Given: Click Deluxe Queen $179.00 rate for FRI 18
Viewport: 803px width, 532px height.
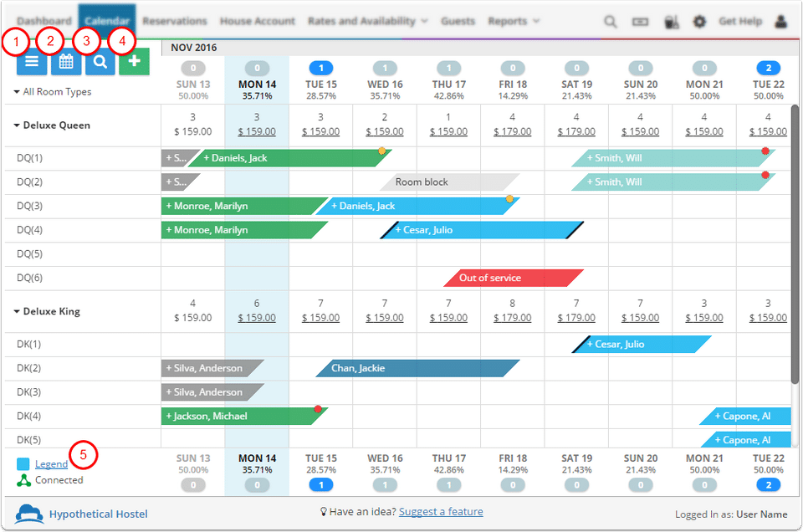Looking at the screenshot, I should tap(512, 131).
